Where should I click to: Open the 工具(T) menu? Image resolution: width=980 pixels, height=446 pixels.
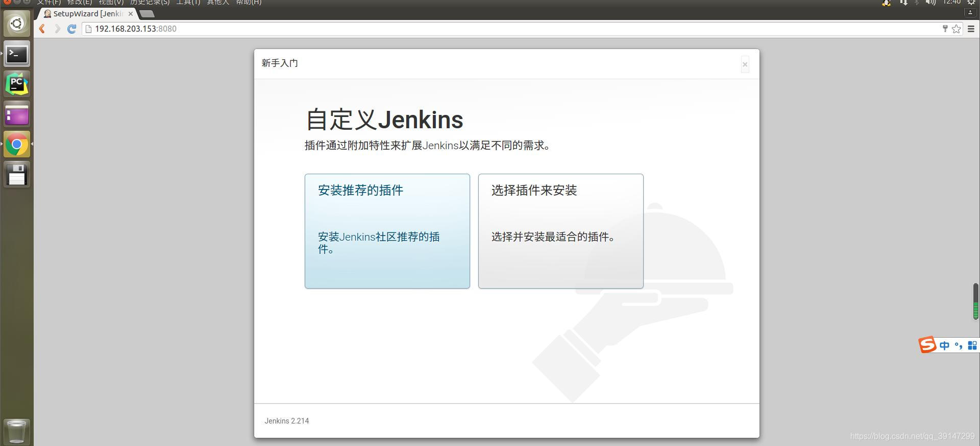coord(188,3)
